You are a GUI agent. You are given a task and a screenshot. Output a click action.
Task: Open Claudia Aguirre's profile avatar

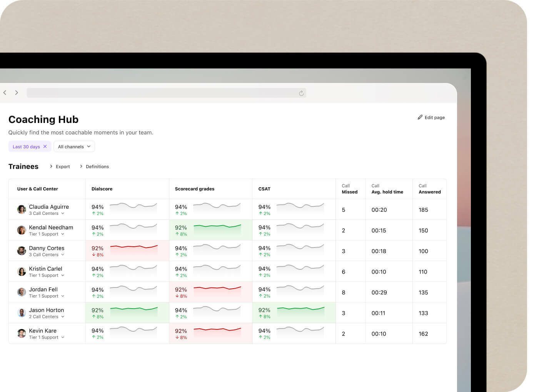click(22, 209)
